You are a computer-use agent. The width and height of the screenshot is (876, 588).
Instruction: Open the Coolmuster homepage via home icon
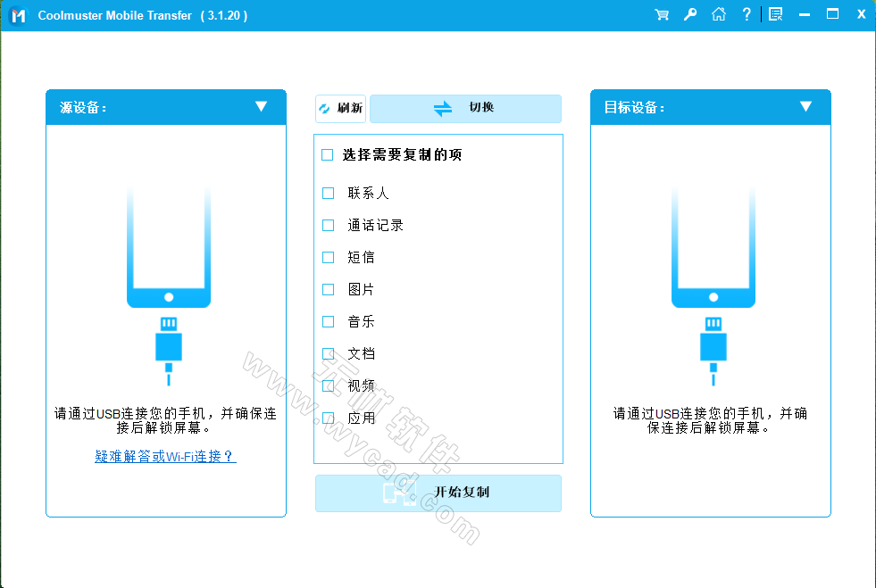click(719, 14)
